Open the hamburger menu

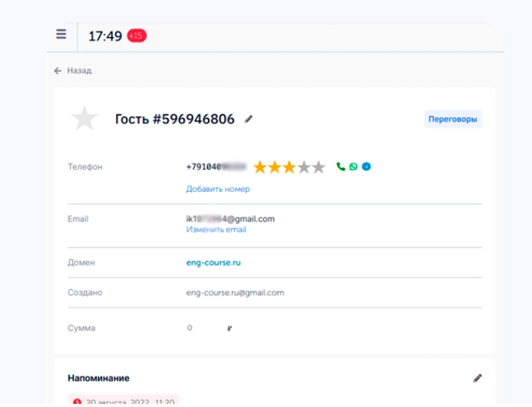(x=61, y=35)
